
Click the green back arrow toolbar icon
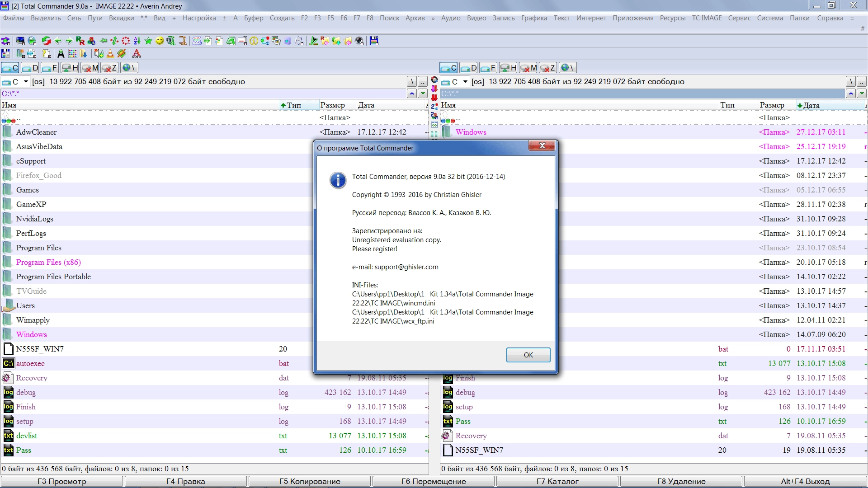point(58,41)
